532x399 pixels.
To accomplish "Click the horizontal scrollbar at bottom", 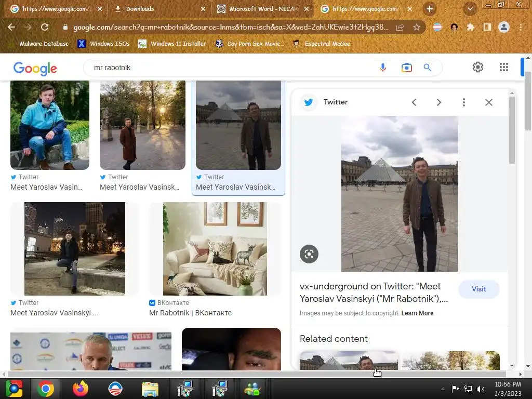I will click(257, 374).
